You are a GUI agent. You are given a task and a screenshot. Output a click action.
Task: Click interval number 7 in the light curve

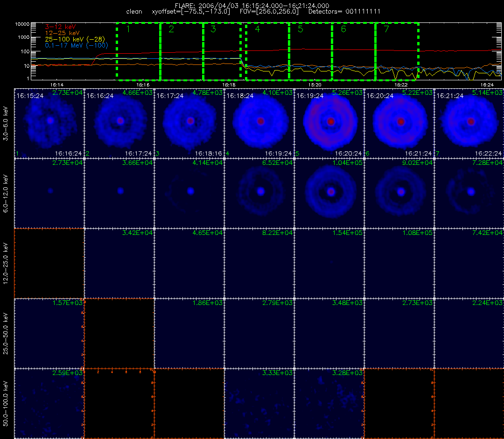[386, 29]
